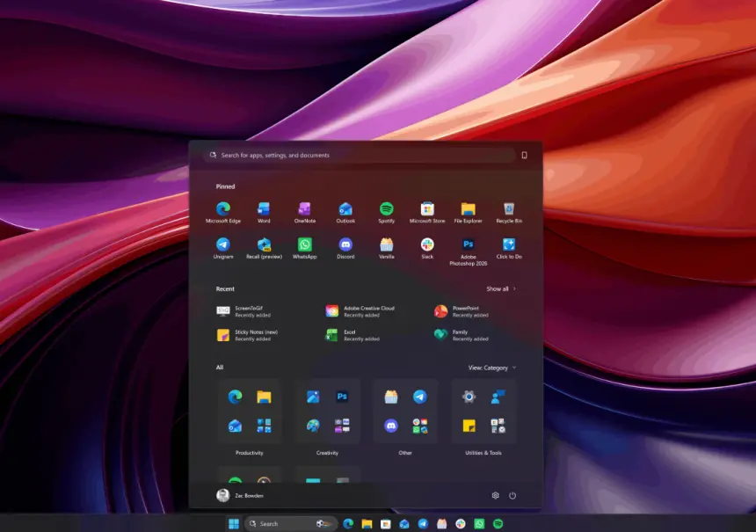Launch the pinned Vanilla app

386,248
